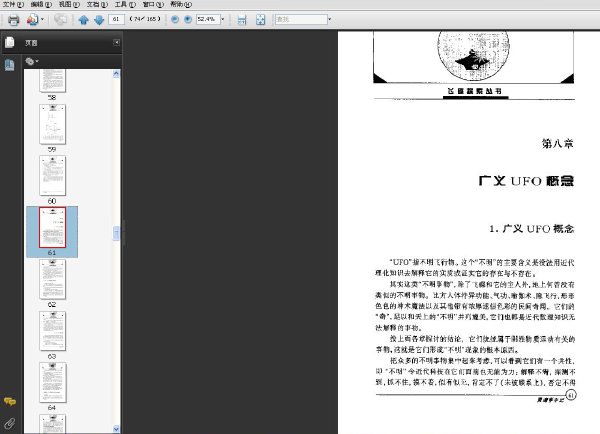Image resolution: width=600 pixels, height=434 pixels.
Task: Click the chapter heading 第八章
Action: click(558, 144)
